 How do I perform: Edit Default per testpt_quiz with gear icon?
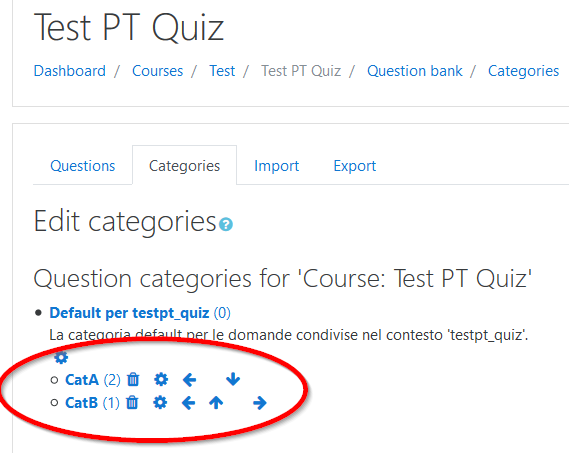[61, 358]
